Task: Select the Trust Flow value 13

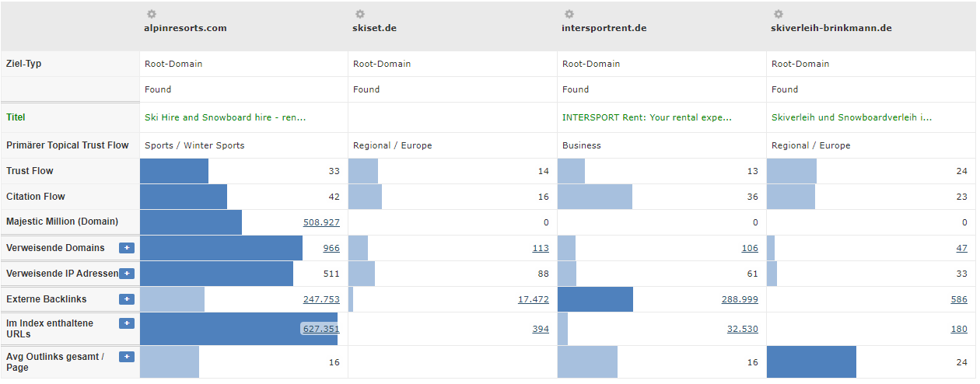Action: click(x=753, y=171)
